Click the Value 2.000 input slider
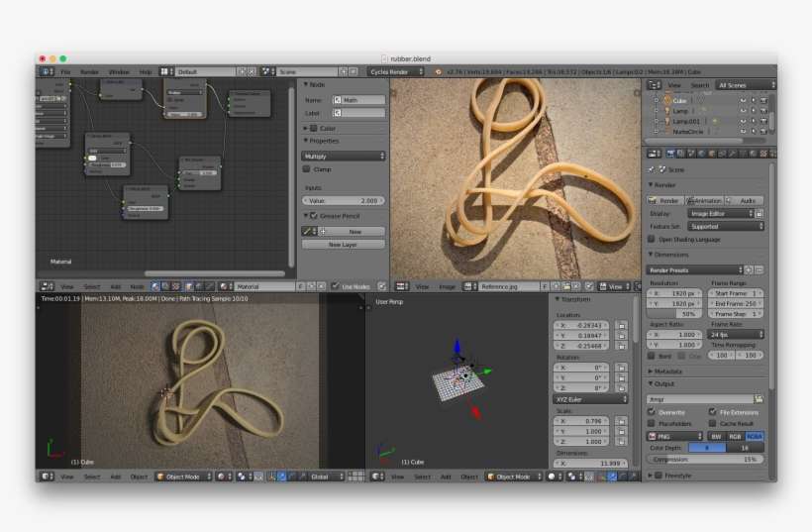 344,200
